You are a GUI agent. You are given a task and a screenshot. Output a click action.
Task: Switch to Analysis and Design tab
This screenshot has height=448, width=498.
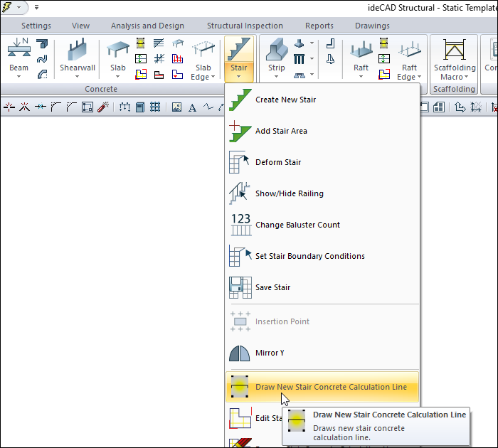147,26
